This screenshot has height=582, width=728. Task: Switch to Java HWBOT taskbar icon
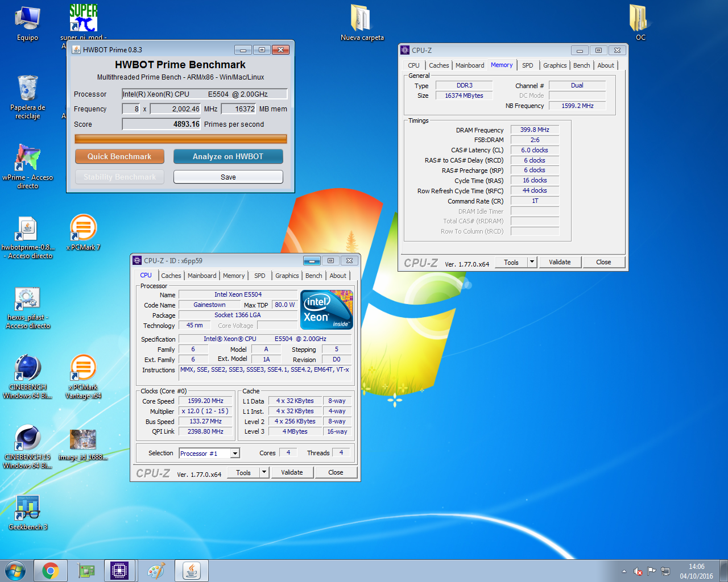(x=191, y=571)
